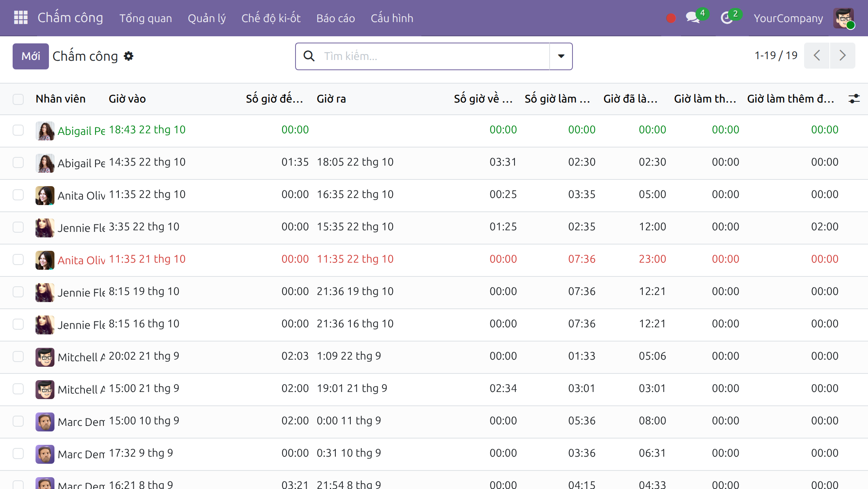This screenshot has width=868, height=489.
Task: Open the Cấu hình menu
Action: click(392, 18)
